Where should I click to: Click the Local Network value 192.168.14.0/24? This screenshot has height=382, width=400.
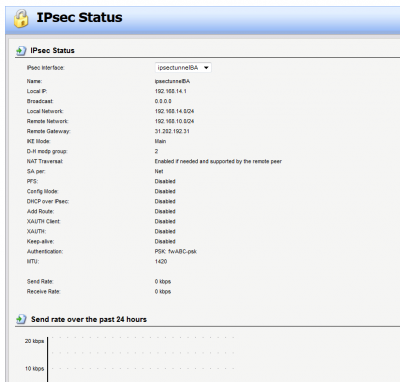point(174,111)
